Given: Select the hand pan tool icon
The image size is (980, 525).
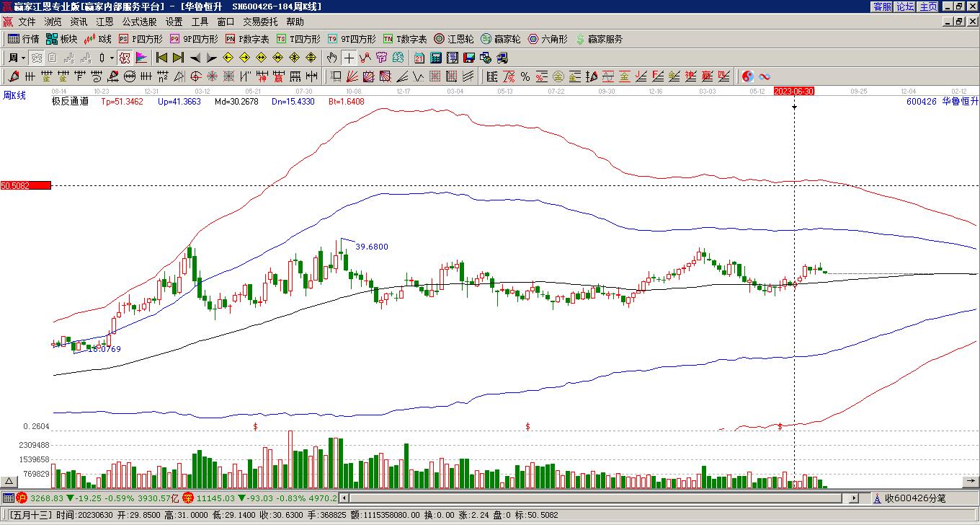Looking at the screenshot, I should 331,58.
